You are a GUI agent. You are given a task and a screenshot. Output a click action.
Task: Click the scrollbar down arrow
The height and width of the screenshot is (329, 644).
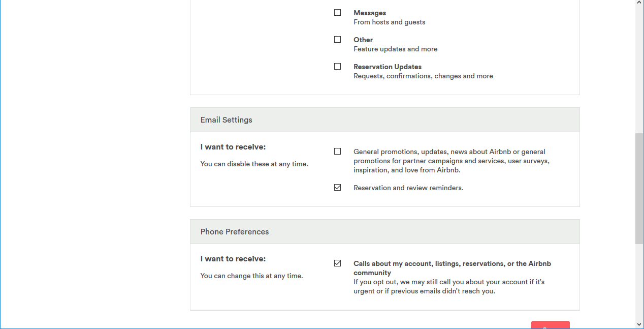639,324
